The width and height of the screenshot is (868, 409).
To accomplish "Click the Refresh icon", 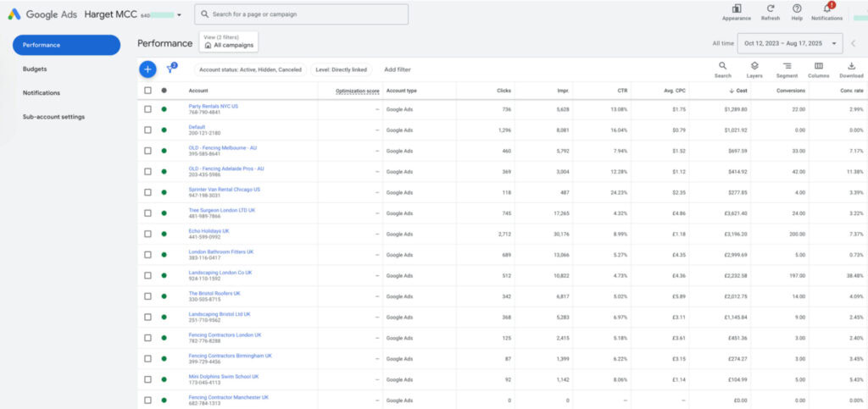I will (x=770, y=8).
